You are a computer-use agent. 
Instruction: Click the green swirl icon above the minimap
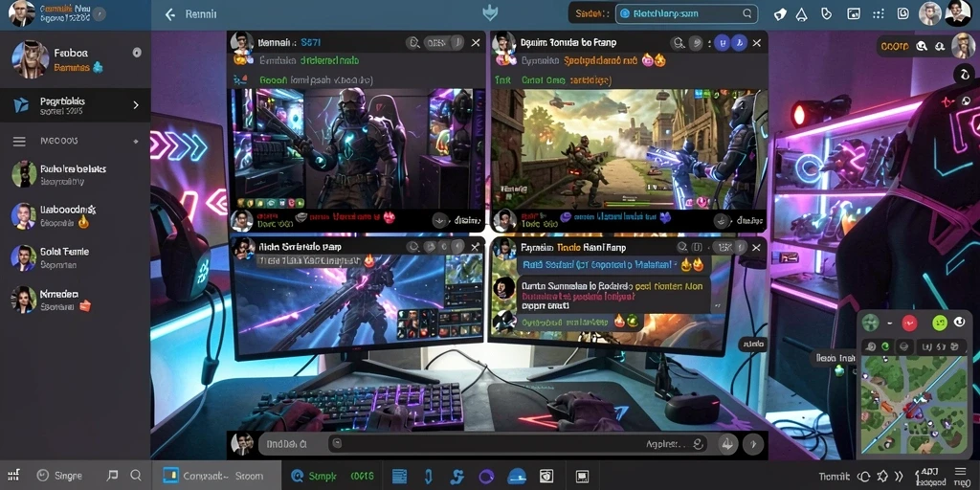(x=885, y=345)
